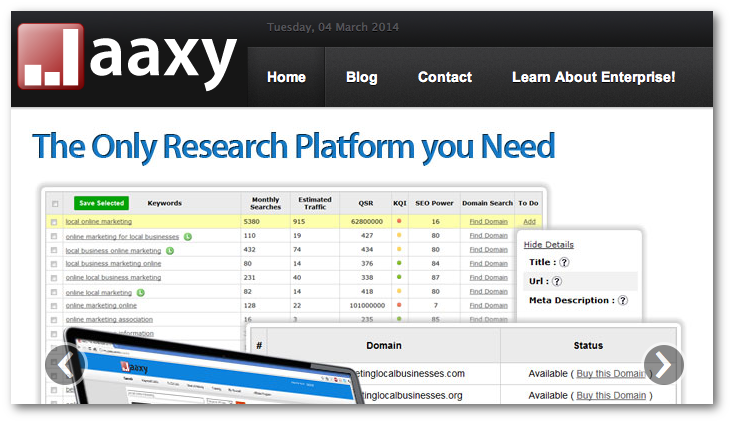Click the QSR column header
Screen dimensions: 732x423
click(x=366, y=204)
